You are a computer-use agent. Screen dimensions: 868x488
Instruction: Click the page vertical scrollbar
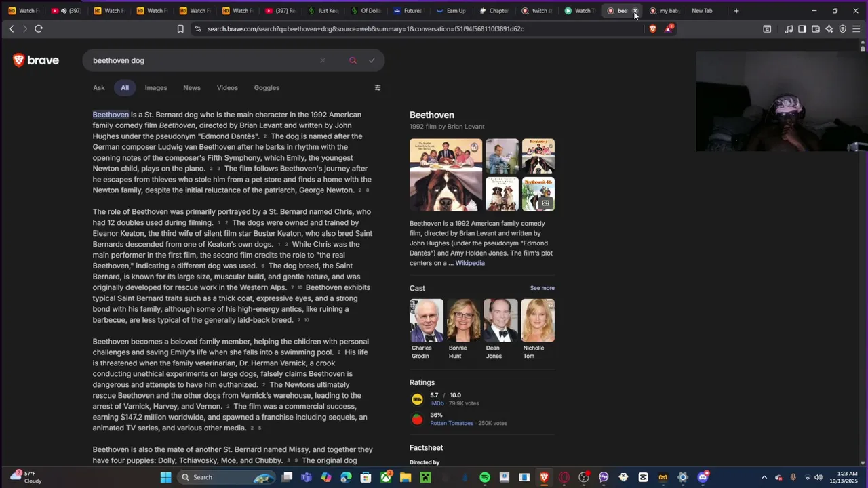click(863, 251)
